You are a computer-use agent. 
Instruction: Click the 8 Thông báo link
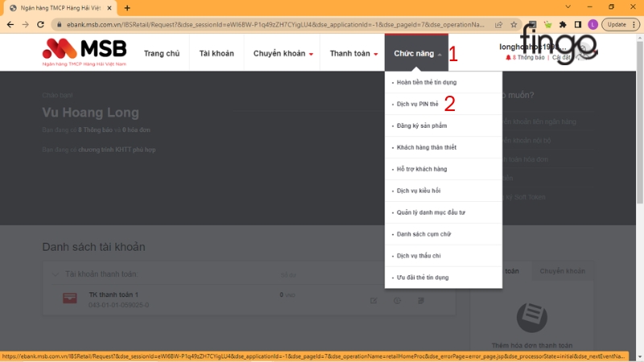point(528,57)
